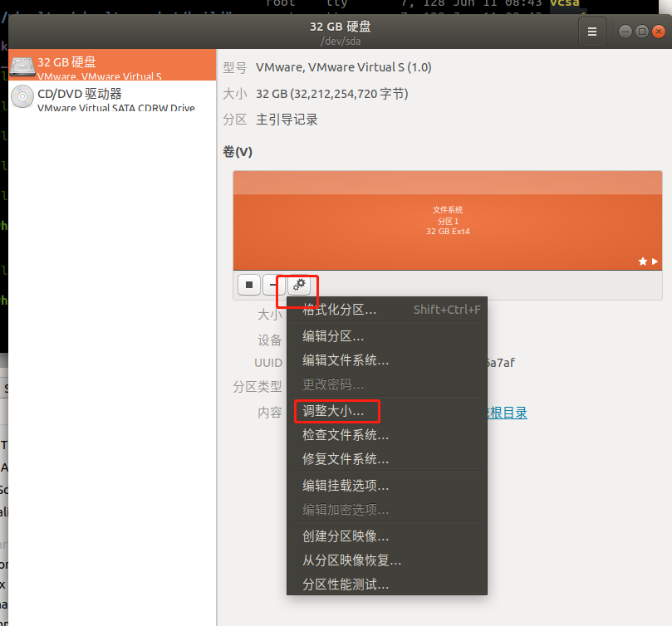
Task: Click the partitioning value 主引导记录
Action: (x=287, y=120)
